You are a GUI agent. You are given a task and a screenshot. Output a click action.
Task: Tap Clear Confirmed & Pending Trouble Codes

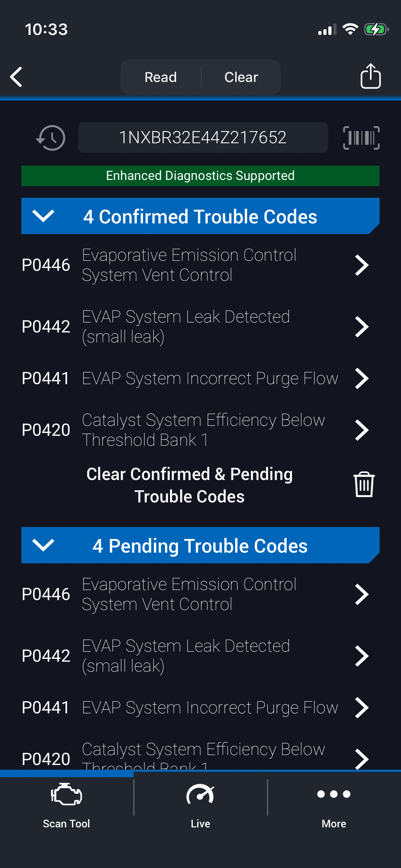[x=190, y=485]
